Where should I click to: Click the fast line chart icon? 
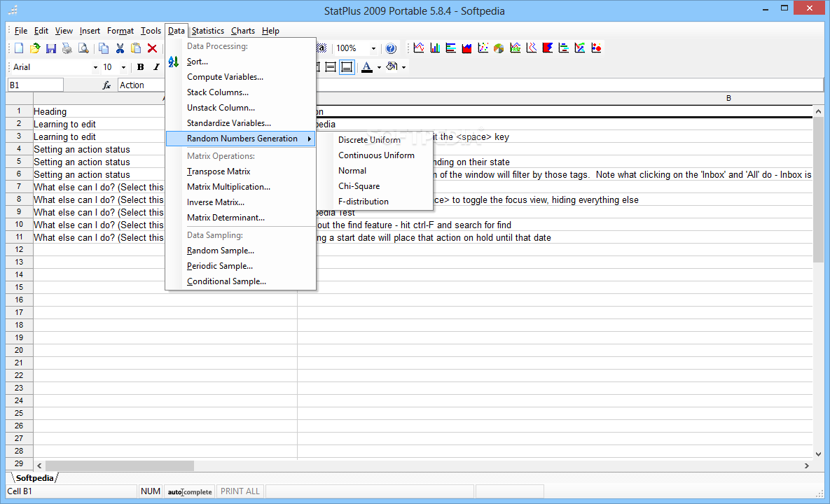coord(515,48)
